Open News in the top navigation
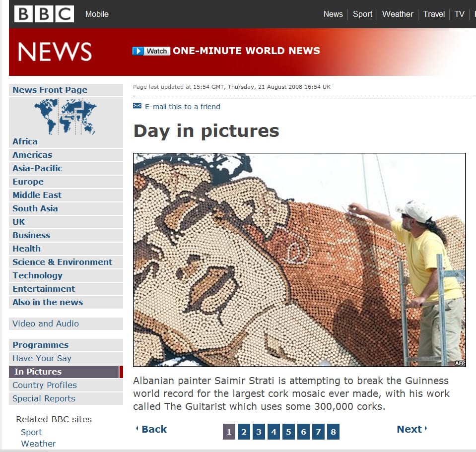The width and height of the screenshot is (476, 452). 333,14
